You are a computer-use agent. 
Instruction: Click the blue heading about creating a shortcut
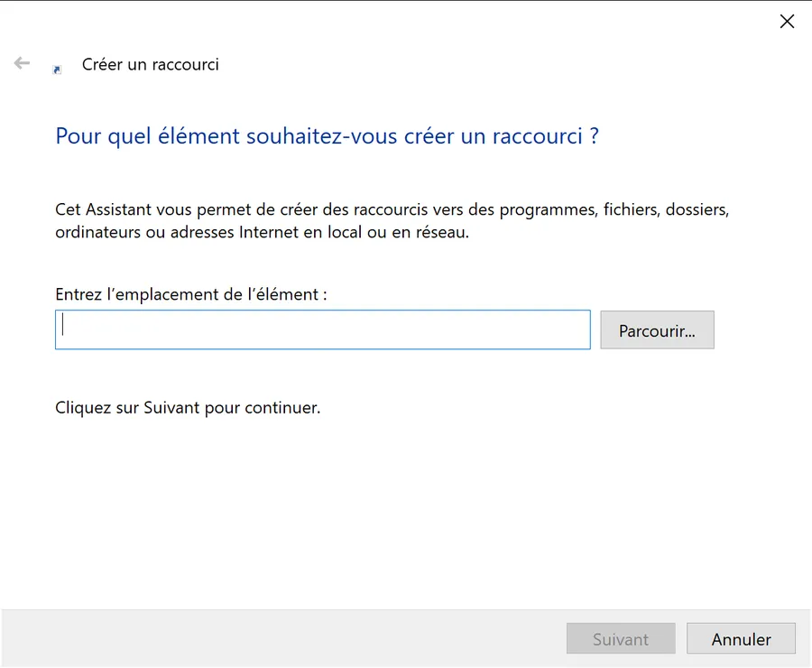click(327, 136)
